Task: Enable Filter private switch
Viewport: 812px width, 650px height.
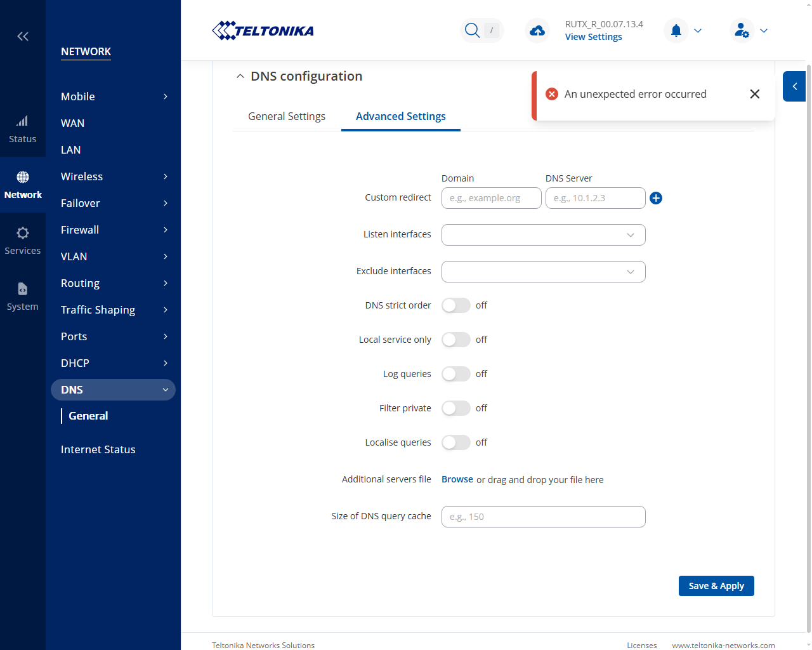Action: point(456,408)
